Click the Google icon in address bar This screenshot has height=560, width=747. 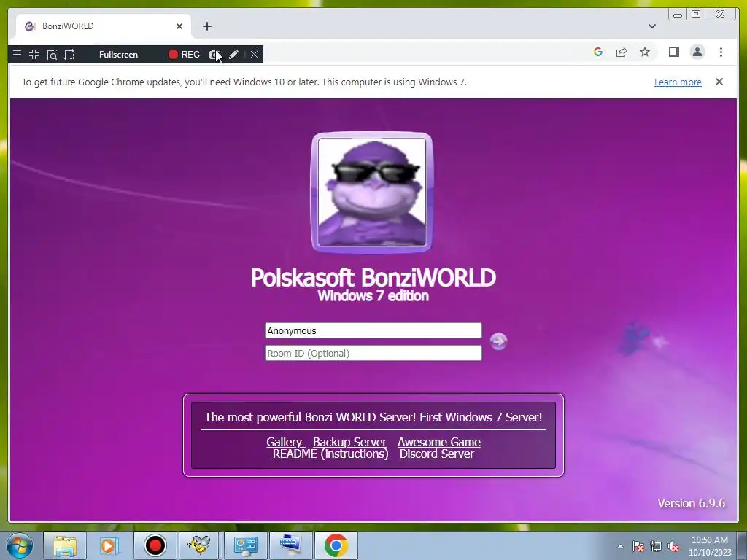pos(598,52)
